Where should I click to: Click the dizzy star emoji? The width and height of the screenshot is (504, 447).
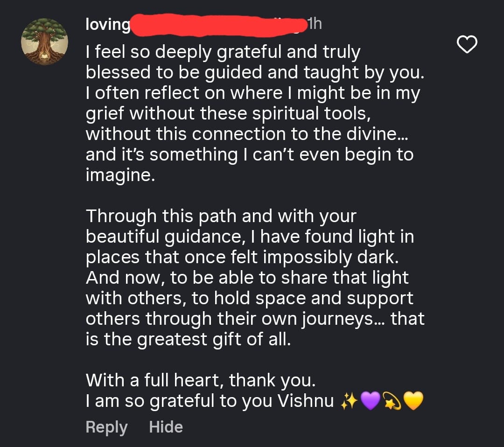click(x=391, y=401)
